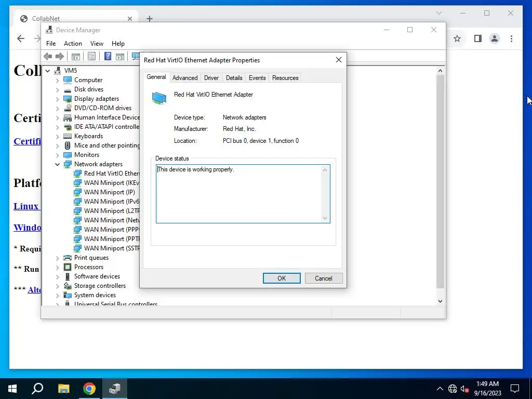Open Windows Start menu

(x=12, y=389)
